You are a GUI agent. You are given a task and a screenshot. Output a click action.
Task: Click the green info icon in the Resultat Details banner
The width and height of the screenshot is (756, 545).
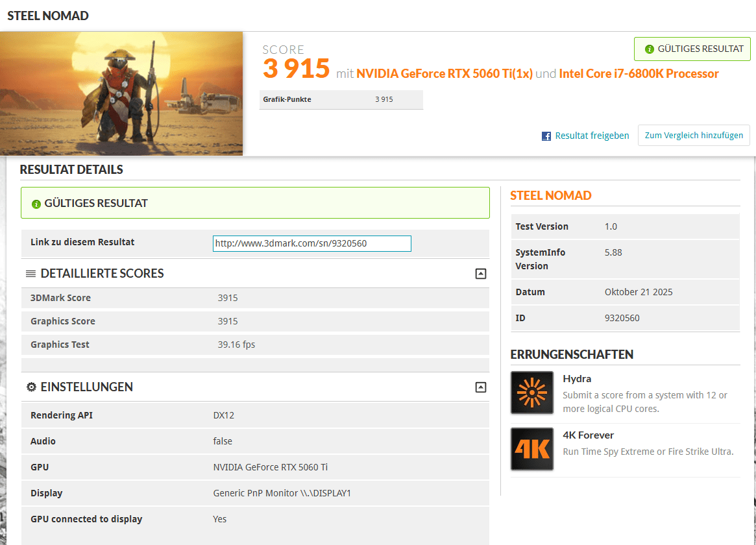click(x=36, y=204)
